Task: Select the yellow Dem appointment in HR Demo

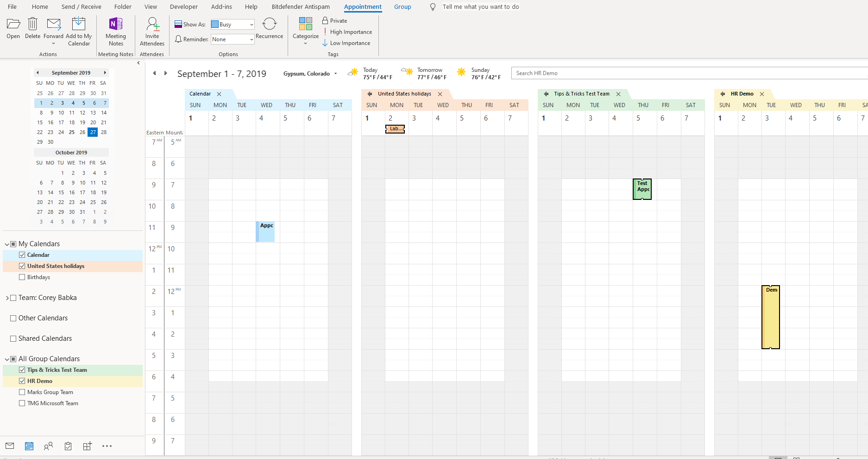Action: [771, 317]
